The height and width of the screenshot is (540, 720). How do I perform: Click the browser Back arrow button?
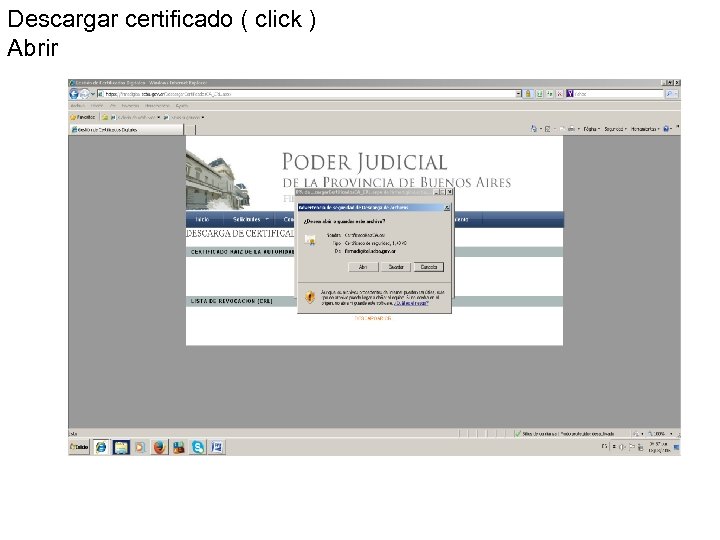point(73,94)
